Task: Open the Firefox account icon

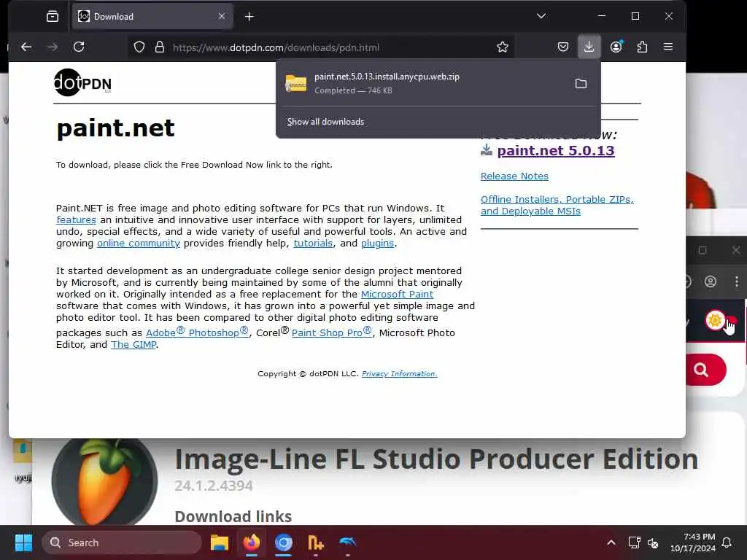Action: 616,47
